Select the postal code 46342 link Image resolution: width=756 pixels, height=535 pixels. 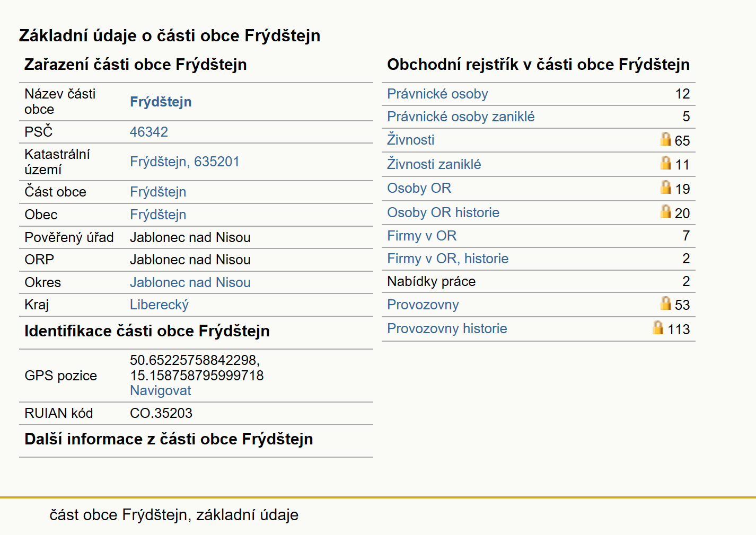tap(149, 132)
